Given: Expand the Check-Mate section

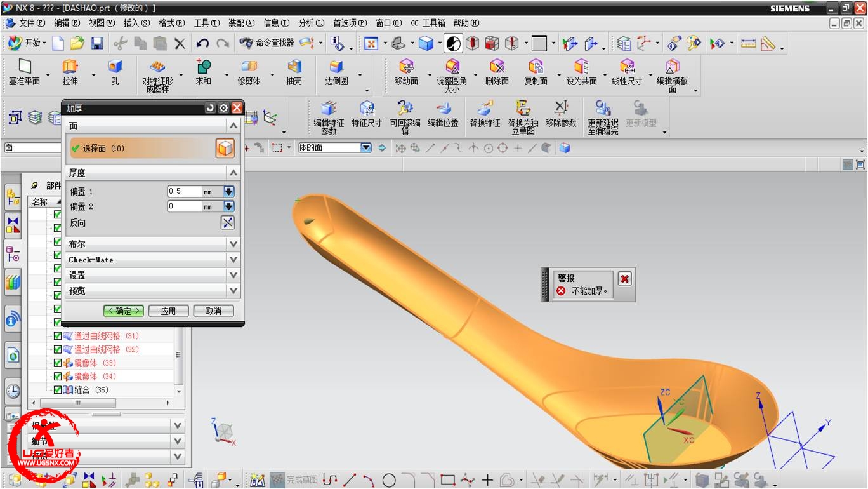Looking at the screenshot, I should pyautogui.click(x=233, y=260).
